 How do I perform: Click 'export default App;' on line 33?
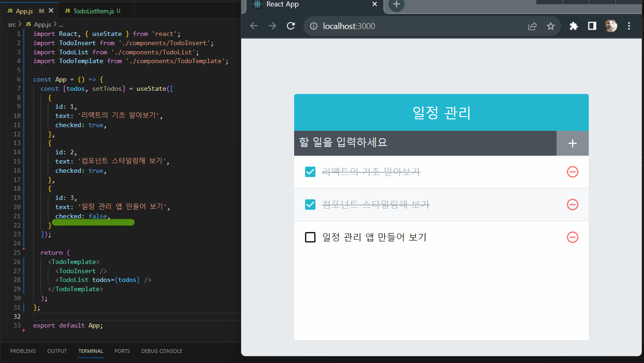(x=68, y=325)
